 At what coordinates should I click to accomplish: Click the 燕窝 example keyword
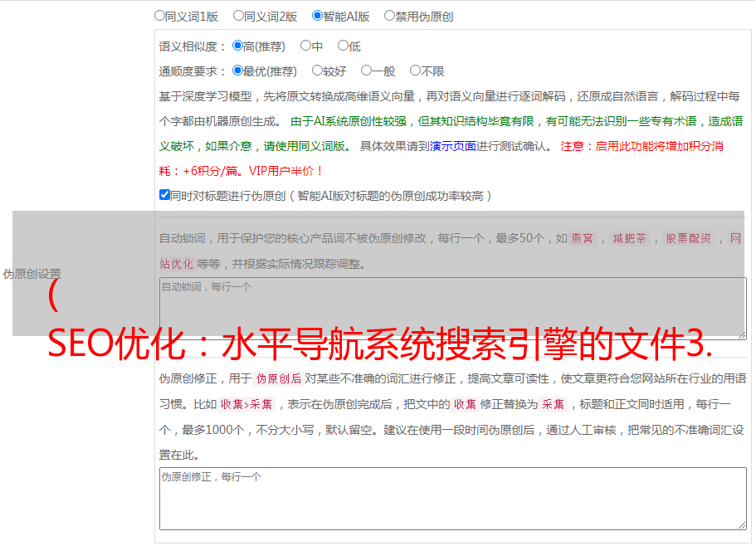click(x=583, y=238)
